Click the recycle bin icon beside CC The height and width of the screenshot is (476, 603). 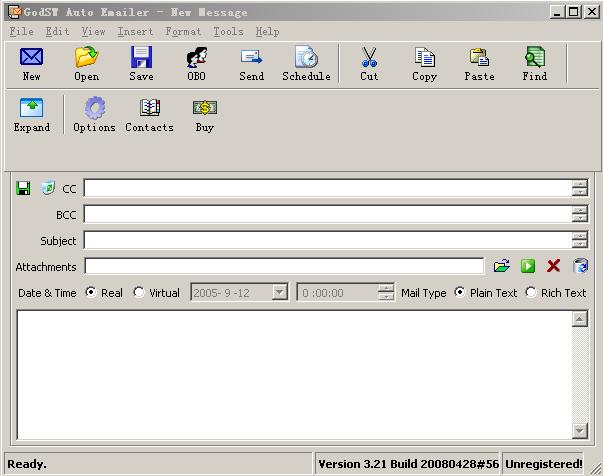click(x=48, y=188)
